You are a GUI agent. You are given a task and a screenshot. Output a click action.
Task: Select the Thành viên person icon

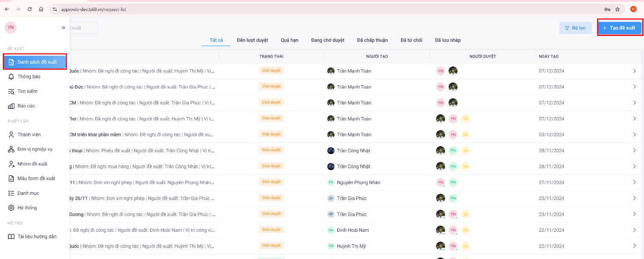[x=11, y=135]
